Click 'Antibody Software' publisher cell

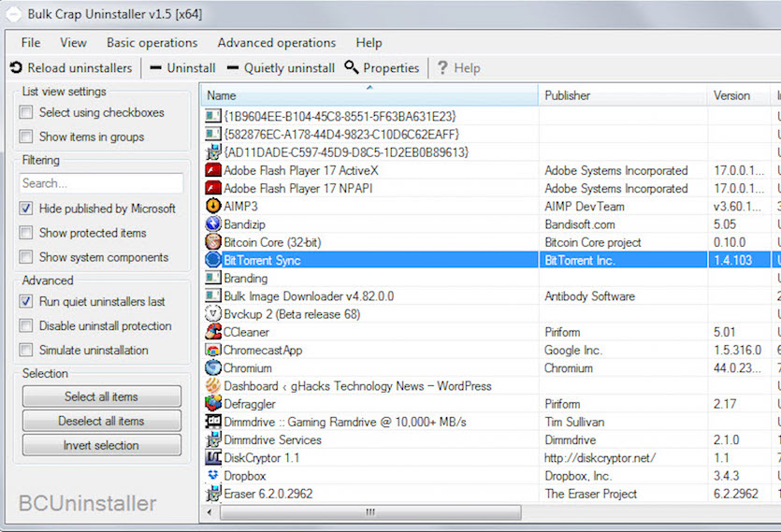pyautogui.click(x=590, y=295)
